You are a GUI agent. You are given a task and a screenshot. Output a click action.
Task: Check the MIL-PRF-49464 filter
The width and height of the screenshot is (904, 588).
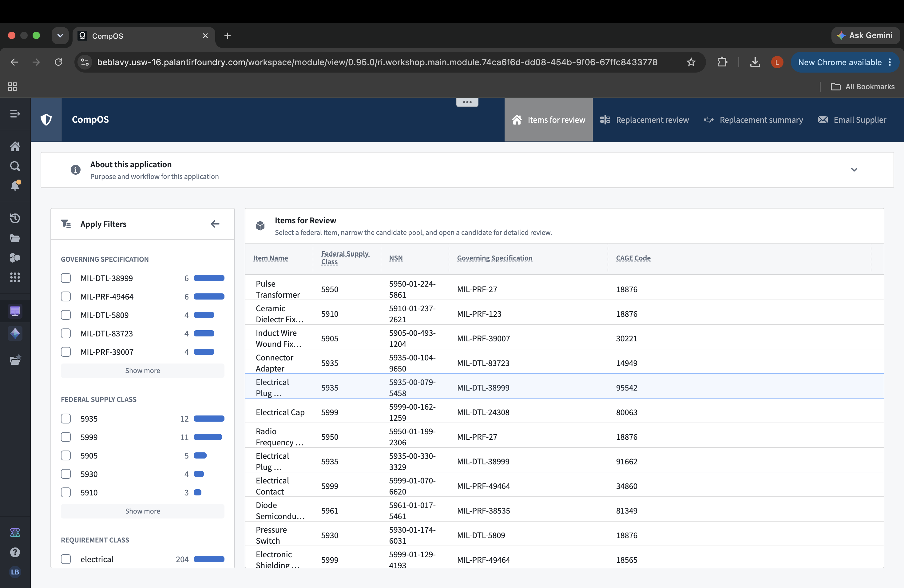click(66, 297)
